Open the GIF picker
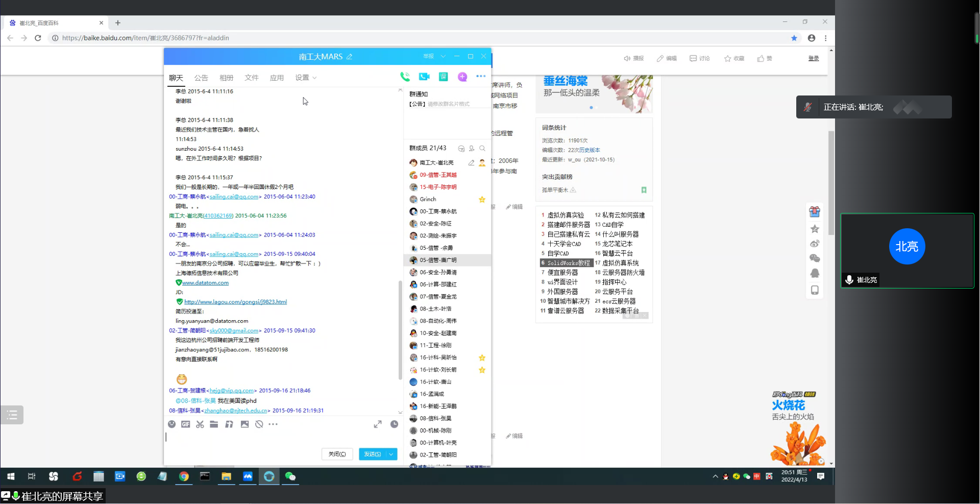The width and height of the screenshot is (980, 504). click(186, 424)
